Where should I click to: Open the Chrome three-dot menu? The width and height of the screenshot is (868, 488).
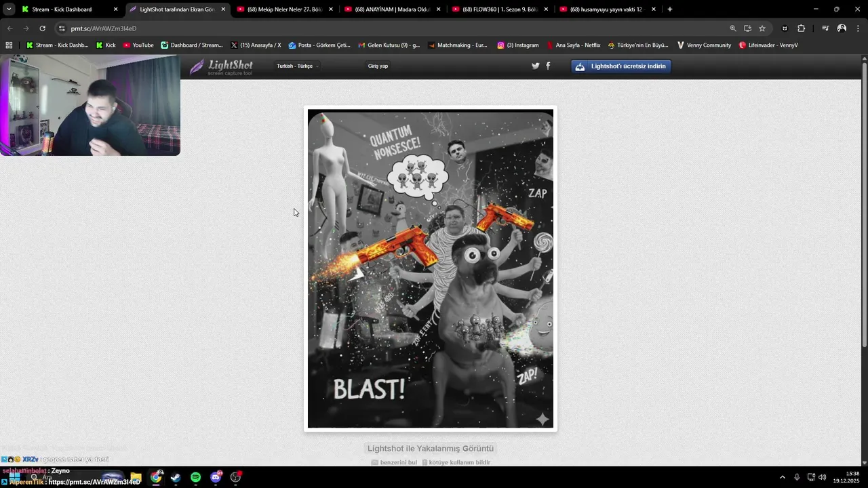(x=858, y=28)
